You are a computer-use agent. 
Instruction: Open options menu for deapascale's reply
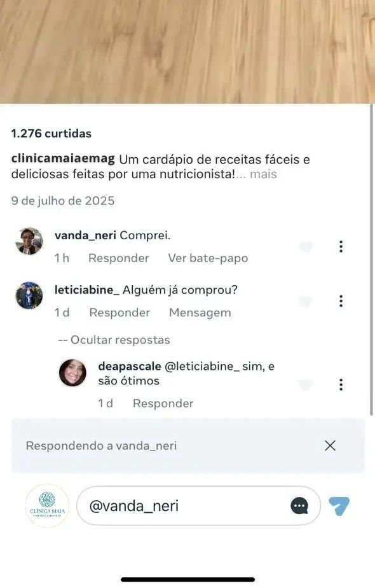(341, 384)
